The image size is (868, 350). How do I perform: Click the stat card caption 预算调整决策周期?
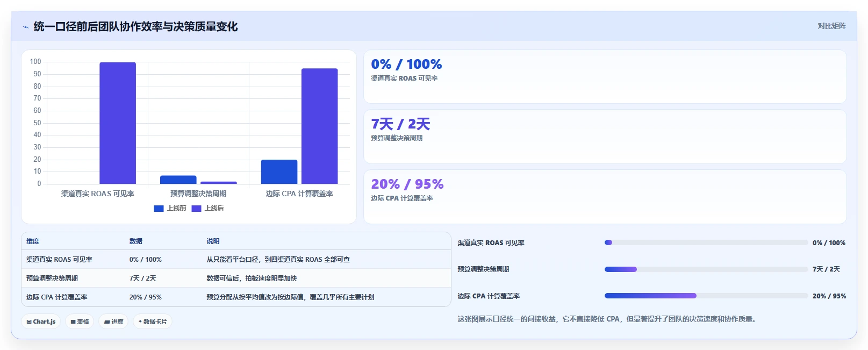click(397, 138)
